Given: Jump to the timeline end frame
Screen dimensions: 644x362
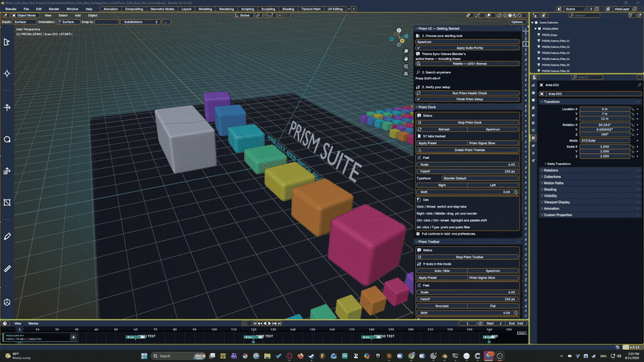Looking at the screenshot, I should click(280, 323).
